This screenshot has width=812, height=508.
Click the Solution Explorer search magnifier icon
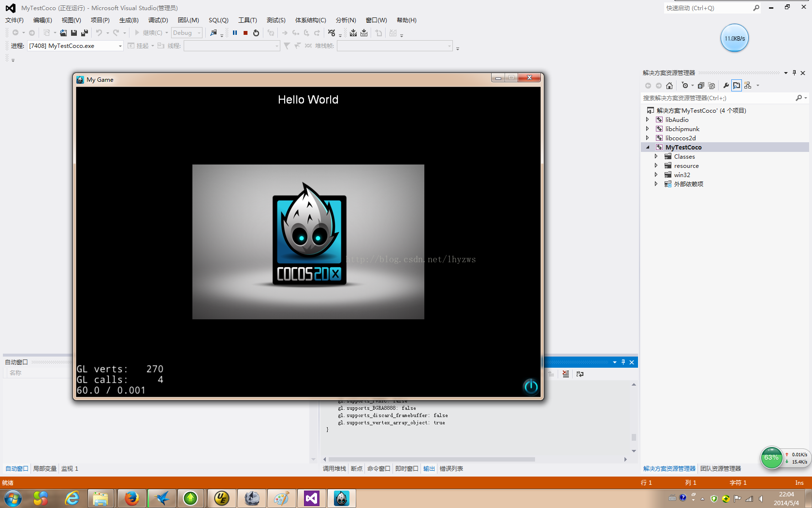[799, 98]
